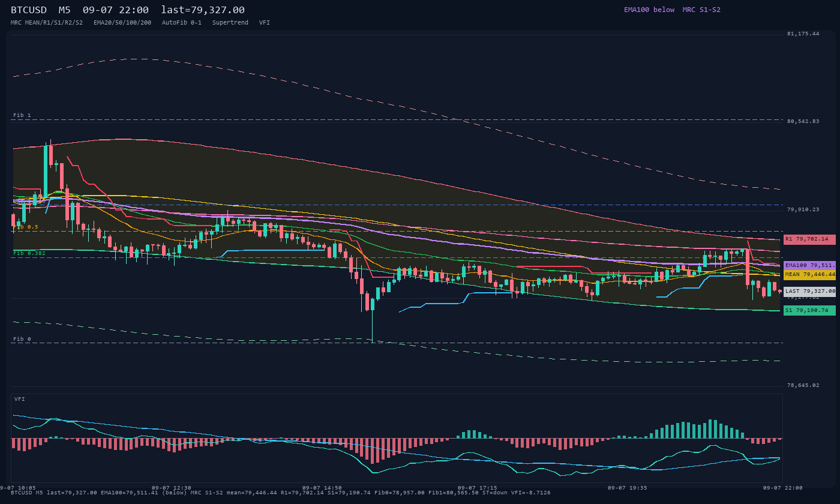Click the 09-07 22:00 timestamp in the title

coord(116,10)
